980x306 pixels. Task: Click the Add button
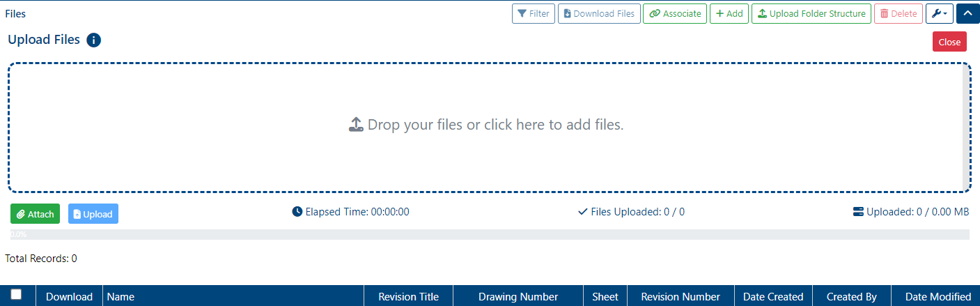point(729,14)
